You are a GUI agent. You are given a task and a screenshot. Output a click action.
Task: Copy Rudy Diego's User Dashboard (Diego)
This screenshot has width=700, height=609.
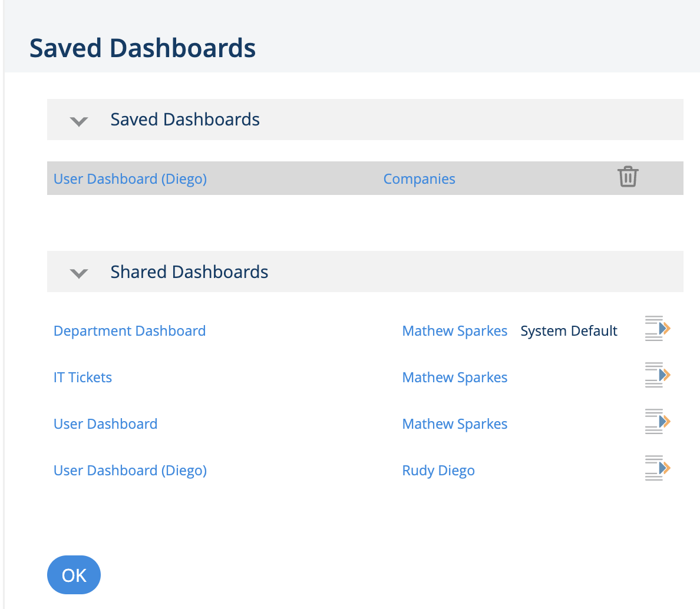pos(656,468)
